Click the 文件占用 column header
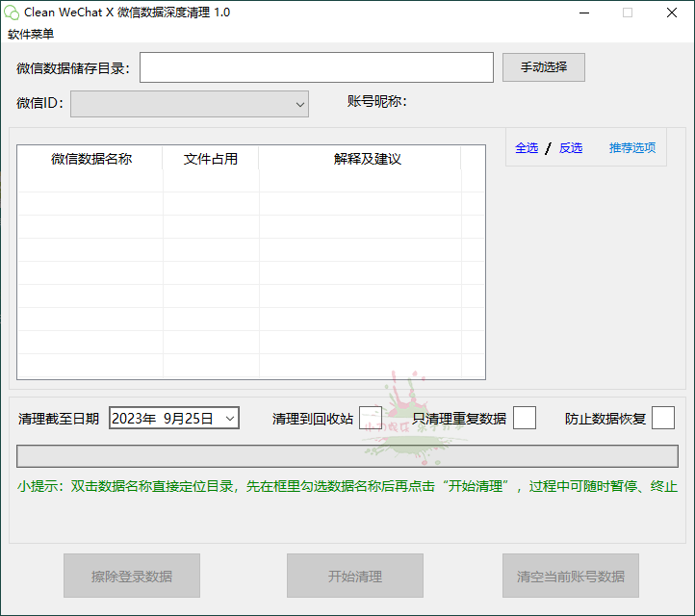The width and height of the screenshot is (695, 616). (211, 159)
